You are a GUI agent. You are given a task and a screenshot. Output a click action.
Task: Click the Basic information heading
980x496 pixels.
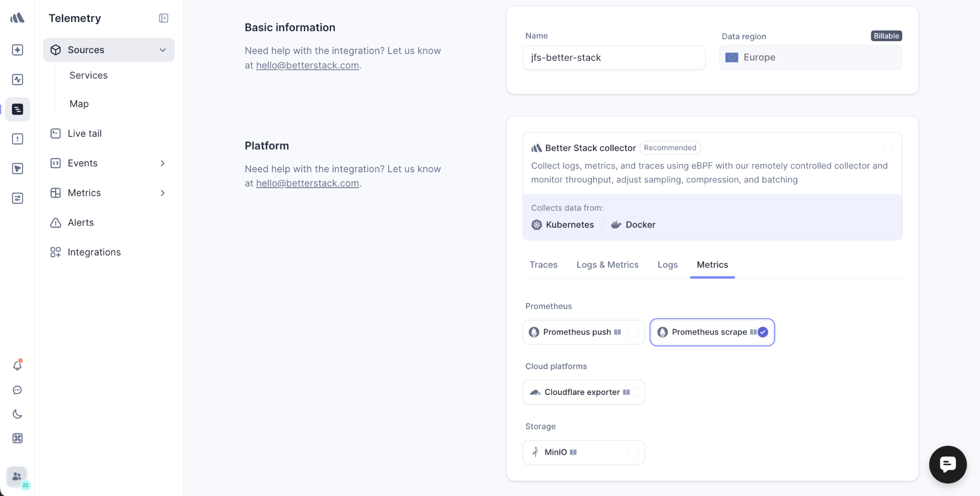click(290, 27)
